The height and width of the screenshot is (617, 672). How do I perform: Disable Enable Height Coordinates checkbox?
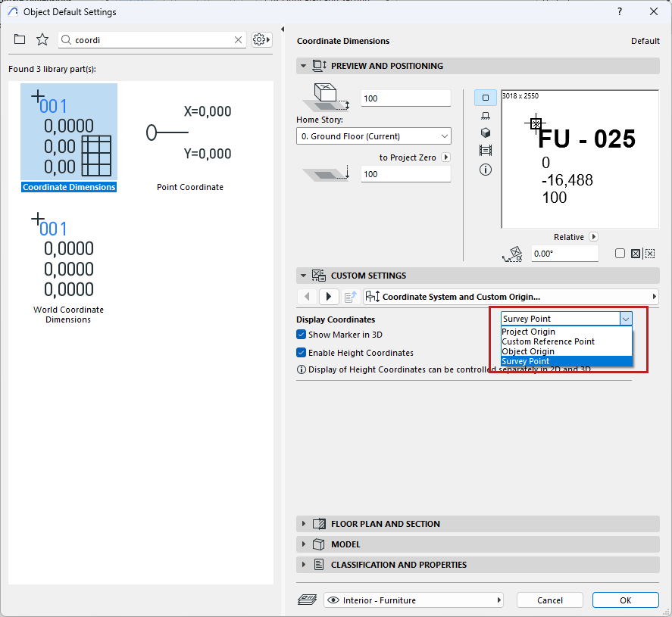pos(302,353)
